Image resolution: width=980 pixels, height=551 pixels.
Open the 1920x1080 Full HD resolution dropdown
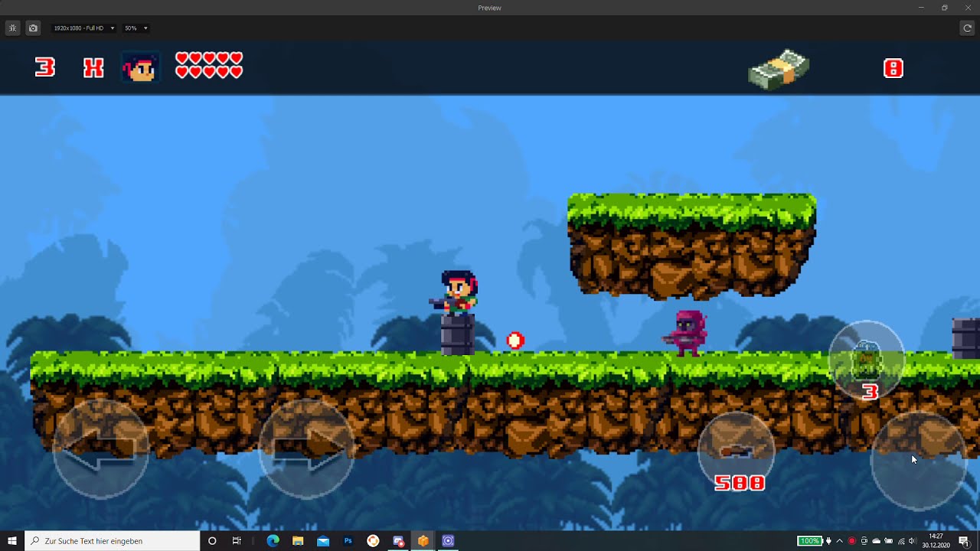[x=83, y=28]
